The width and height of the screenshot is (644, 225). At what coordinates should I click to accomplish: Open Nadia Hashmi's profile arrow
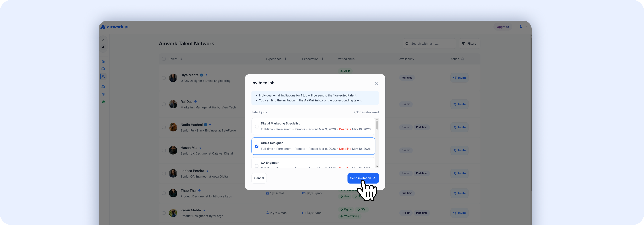(210, 125)
